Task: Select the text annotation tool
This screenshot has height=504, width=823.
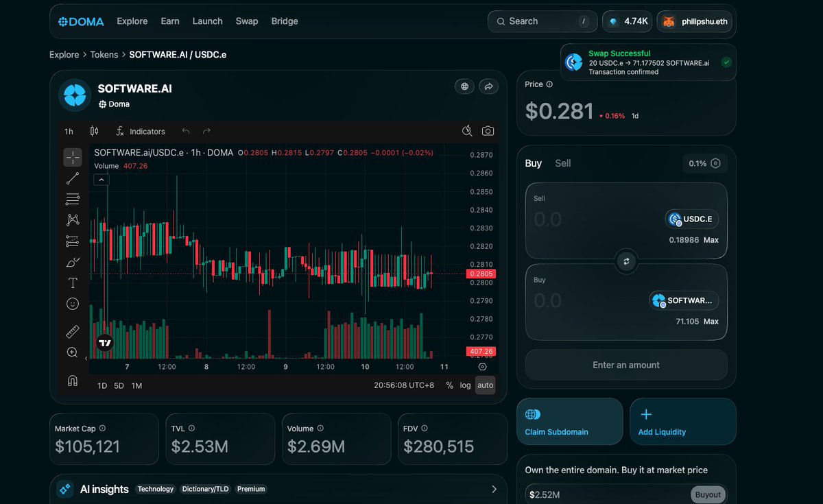Action: (x=73, y=283)
